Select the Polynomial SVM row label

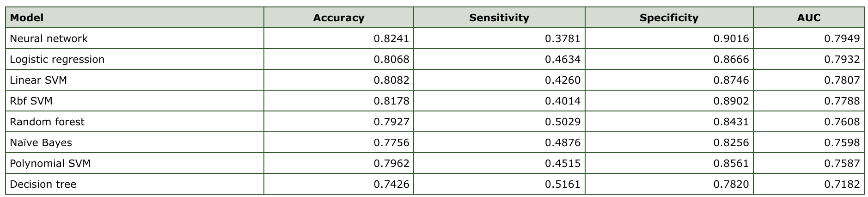(x=50, y=163)
